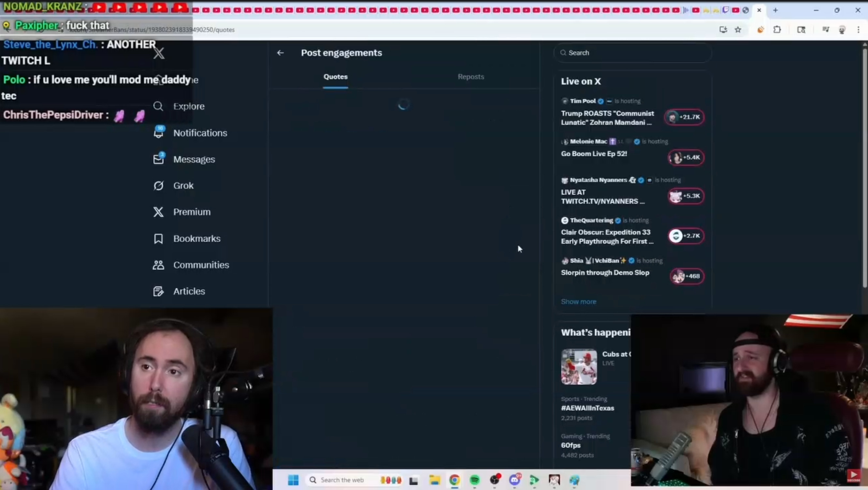Click the install app icon in address bar
Image resolution: width=868 pixels, height=490 pixels.
coord(723,30)
